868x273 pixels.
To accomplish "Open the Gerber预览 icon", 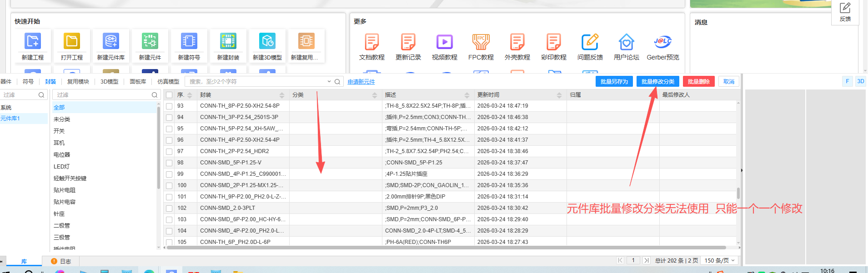I will click(x=662, y=42).
